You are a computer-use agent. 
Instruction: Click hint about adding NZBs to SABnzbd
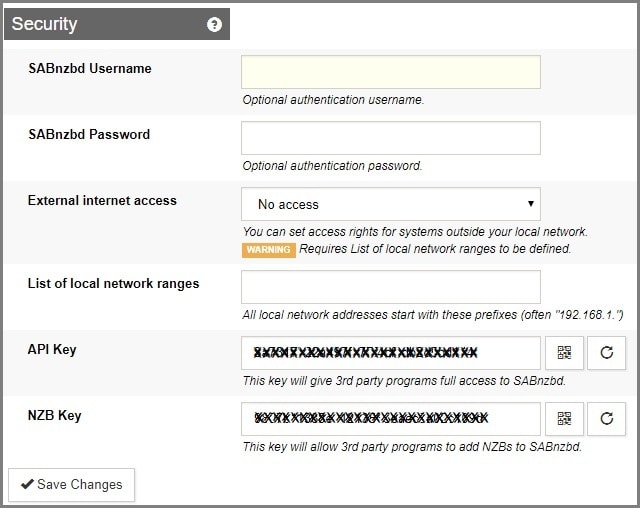coord(412,447)
